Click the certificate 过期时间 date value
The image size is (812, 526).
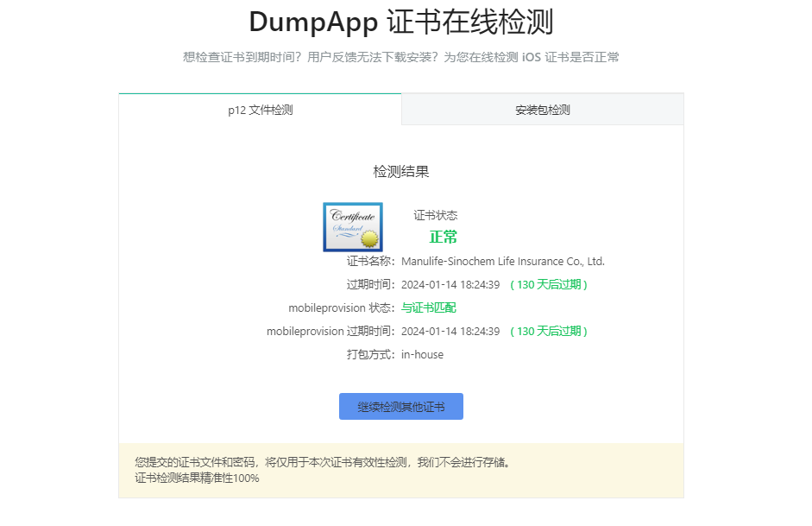pos(450,284)
